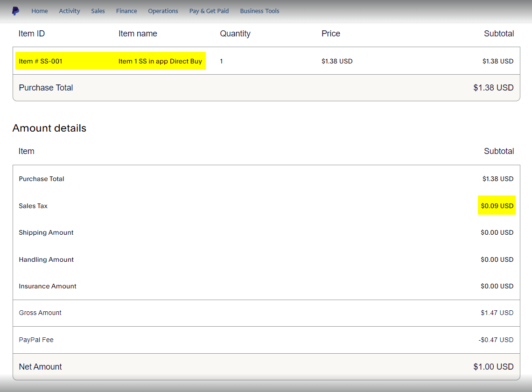532x392 pixels.
Task: Click the '$1.47 USD' gross amount value
Action: (x=497, y=313)
